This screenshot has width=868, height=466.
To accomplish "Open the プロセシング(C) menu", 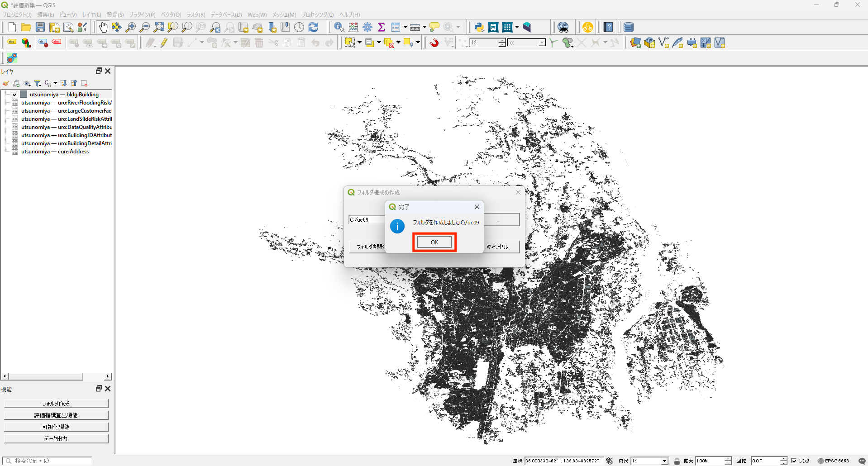I will pos(318,15).
